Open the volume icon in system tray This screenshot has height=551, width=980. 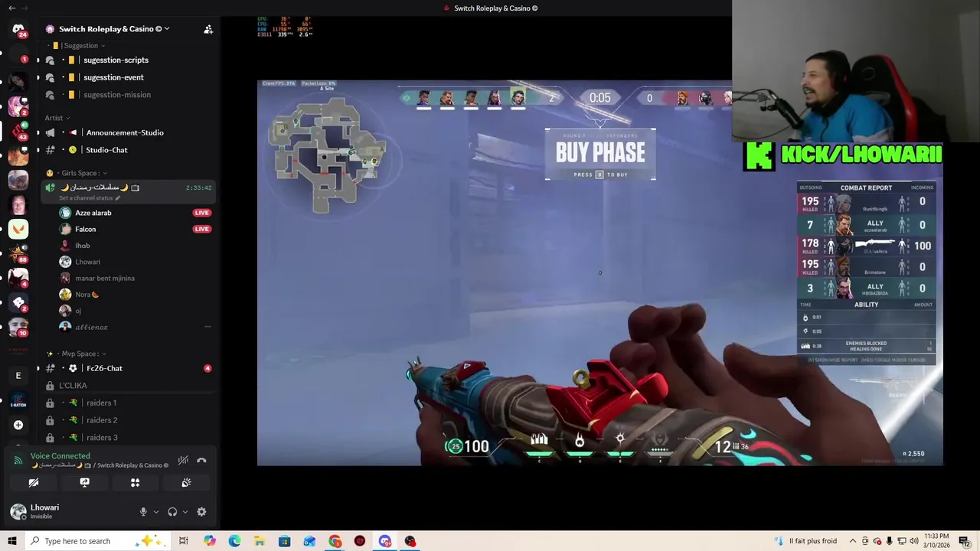pyautogui.click(x=914, y=541)
